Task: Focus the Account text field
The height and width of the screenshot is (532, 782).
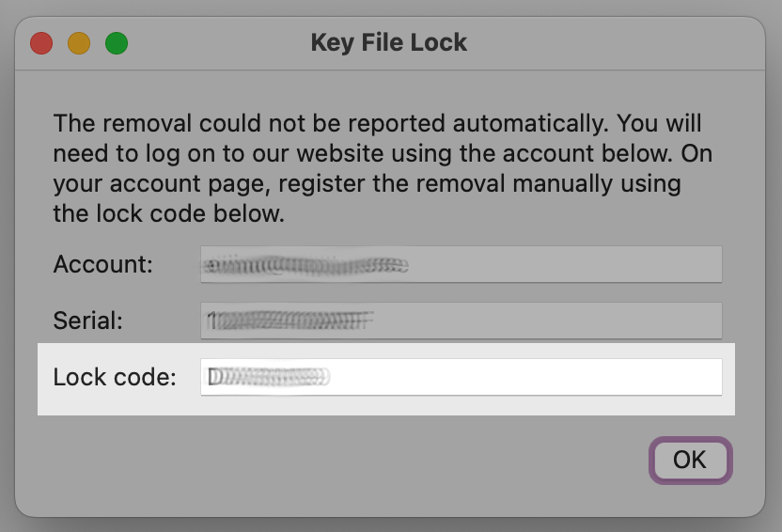Action: [x=461, y=264]
